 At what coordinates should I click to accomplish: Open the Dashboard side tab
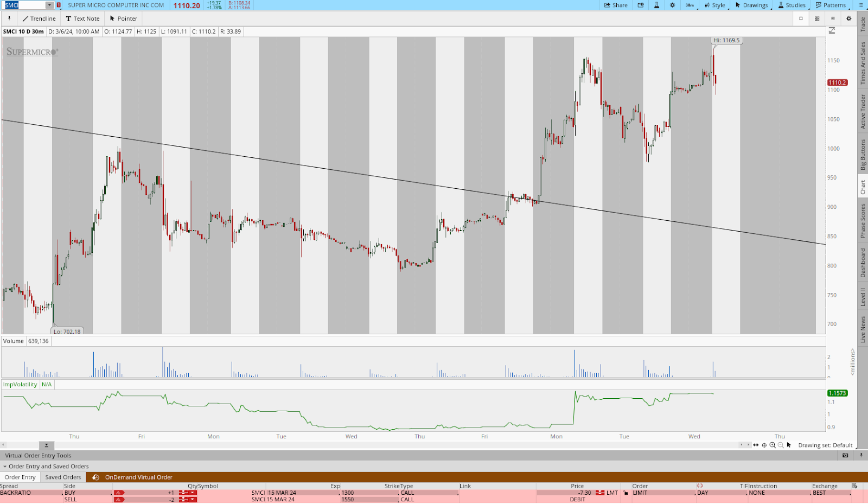[863, 263]
